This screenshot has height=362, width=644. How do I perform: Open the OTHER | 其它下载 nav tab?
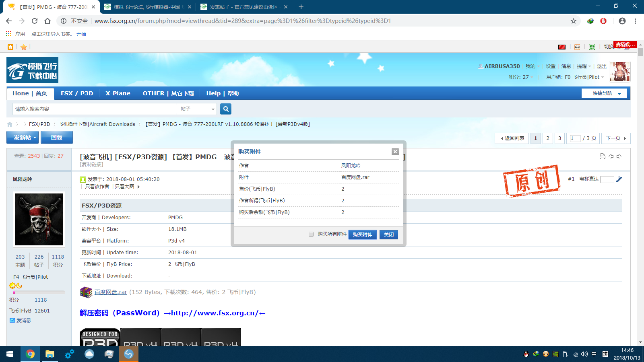point(168,93)
